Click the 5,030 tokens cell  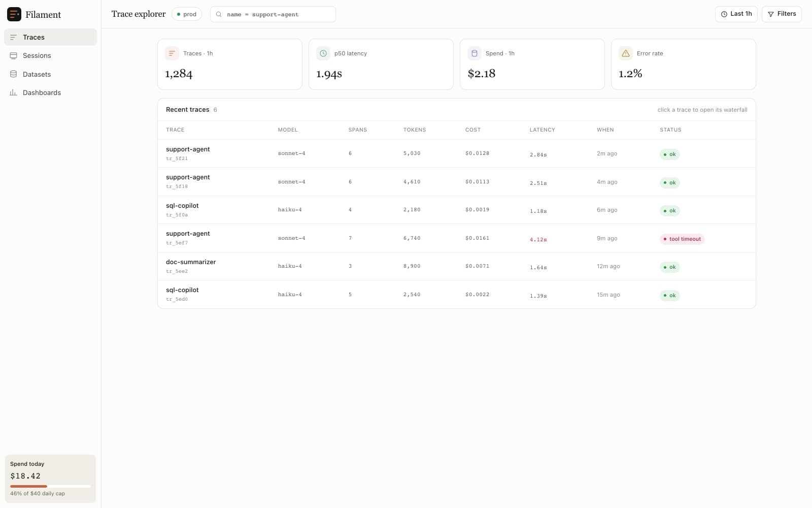412,153
